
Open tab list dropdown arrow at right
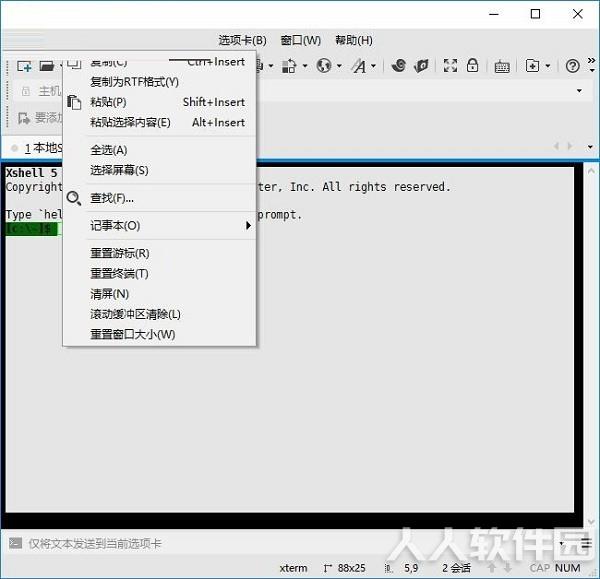point(590,147)
